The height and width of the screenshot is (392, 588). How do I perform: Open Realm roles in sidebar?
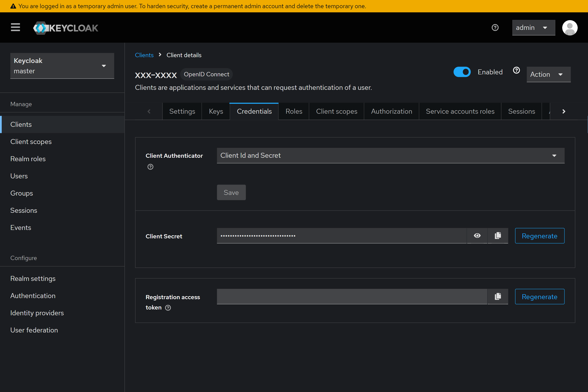62,159
